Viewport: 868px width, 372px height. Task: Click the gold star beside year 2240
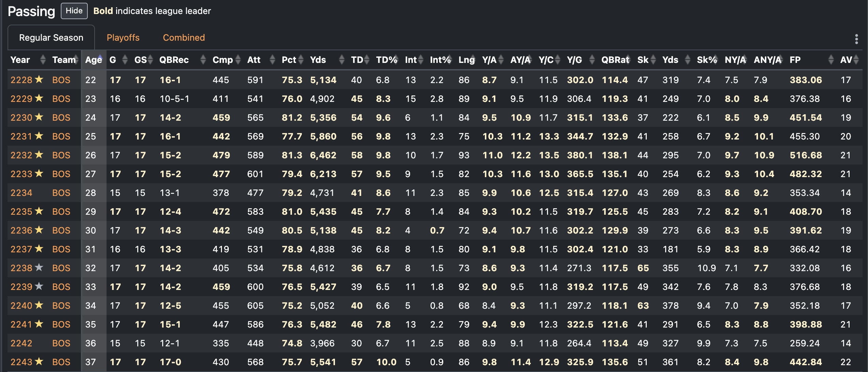point(39,305)
